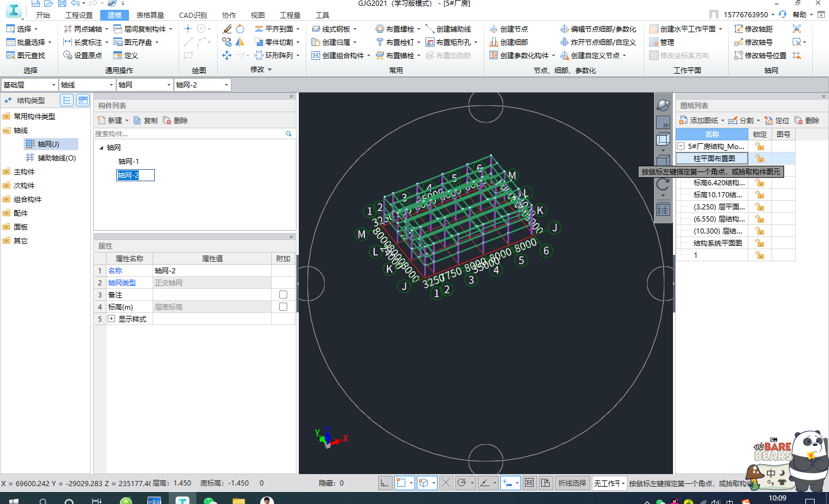Open 管理 work plane manager
Screen dimensions: 829x504
tap(662, 42)
